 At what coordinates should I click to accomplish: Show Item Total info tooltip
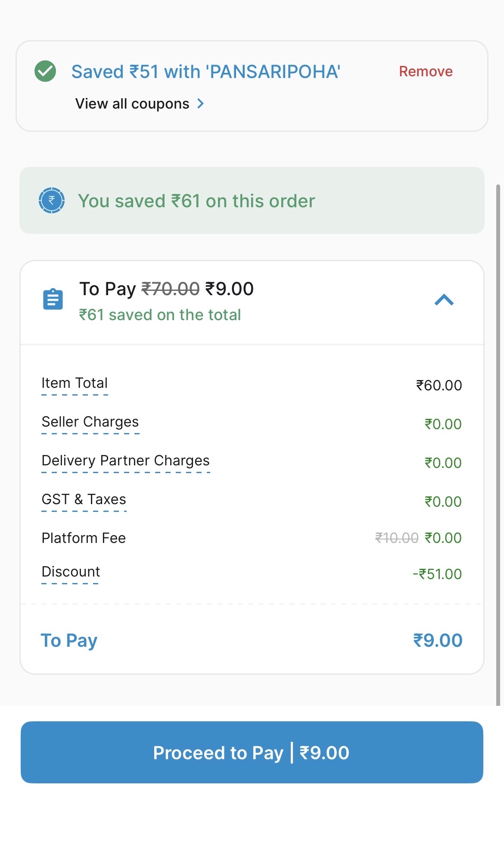click(x=75, y=383)
